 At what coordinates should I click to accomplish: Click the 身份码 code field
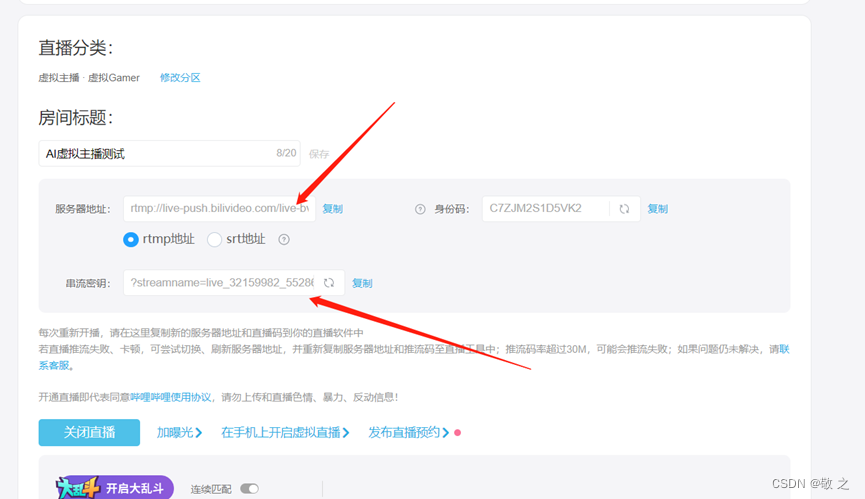coord(561,209)
